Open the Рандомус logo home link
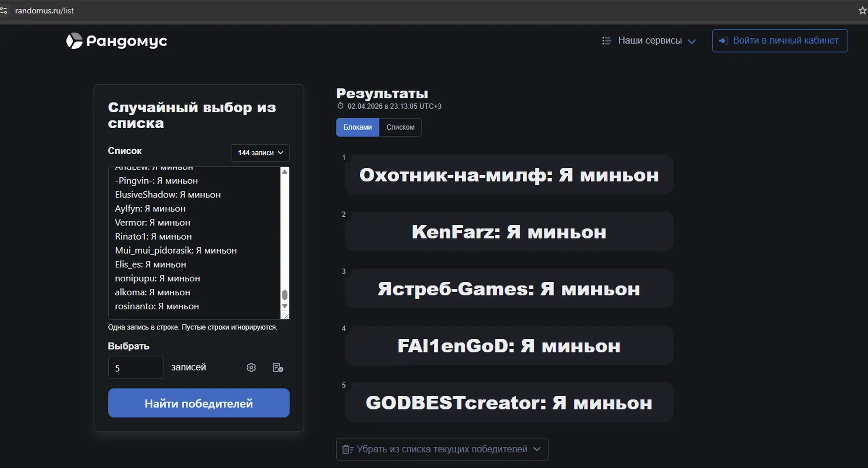Image resolution: width=868 pixels, height=468 pixels. tap(117, 41)
